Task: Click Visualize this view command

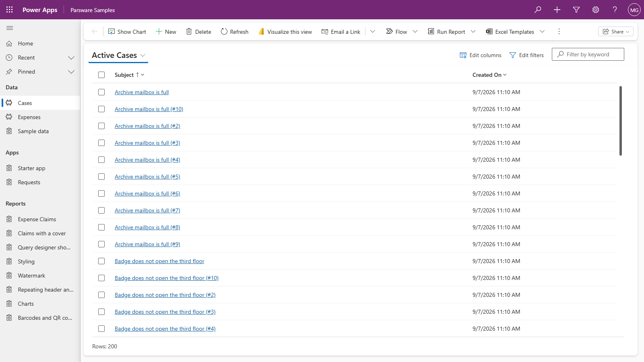Action: tap(285, 31)
